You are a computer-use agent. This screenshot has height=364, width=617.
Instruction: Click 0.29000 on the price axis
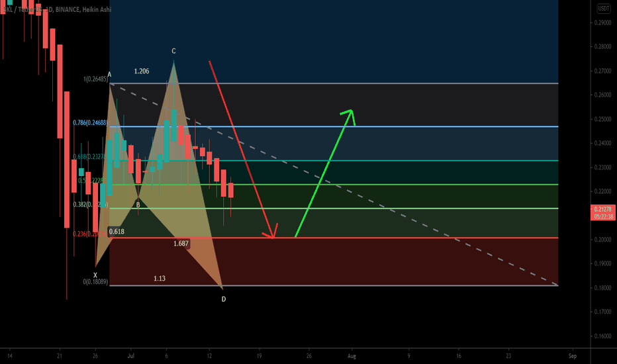pos(603,23)
